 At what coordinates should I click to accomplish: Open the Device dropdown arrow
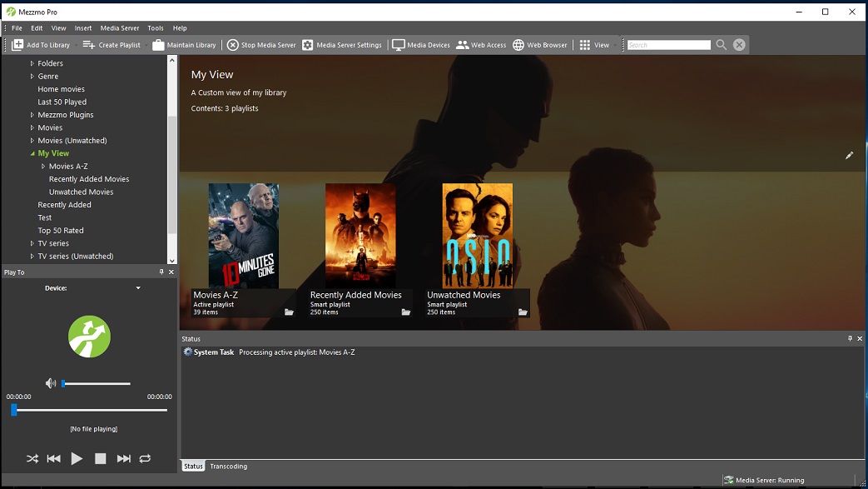138,288
